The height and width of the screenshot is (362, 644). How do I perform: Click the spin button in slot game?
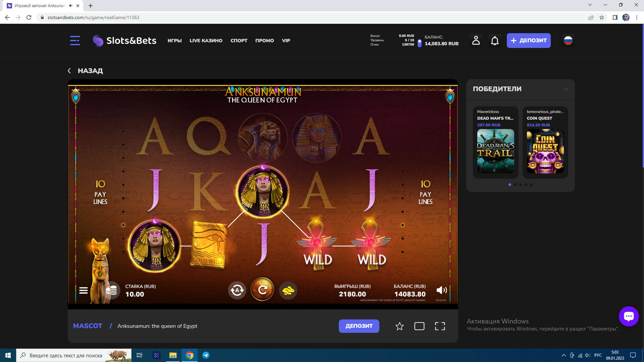tap(262, 289)
